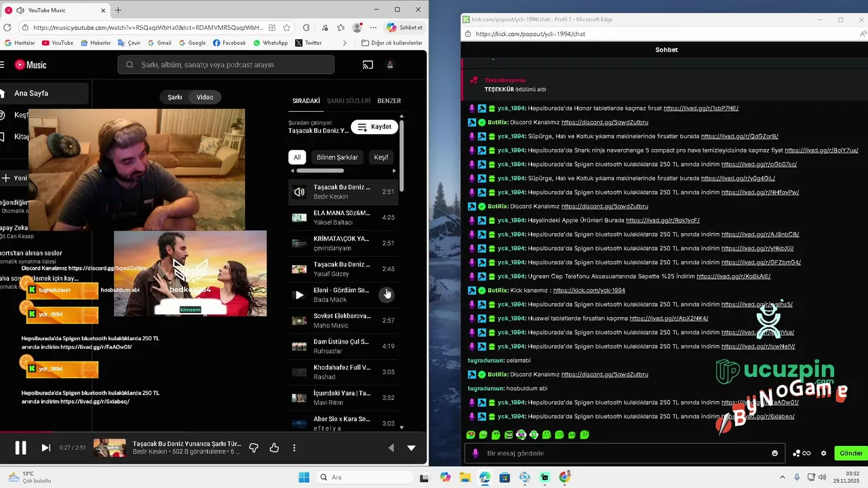The width and height of the screenshot is (868, 488).
Task: Collapse the player page with down arrow
Action: (x=411, y=448)
